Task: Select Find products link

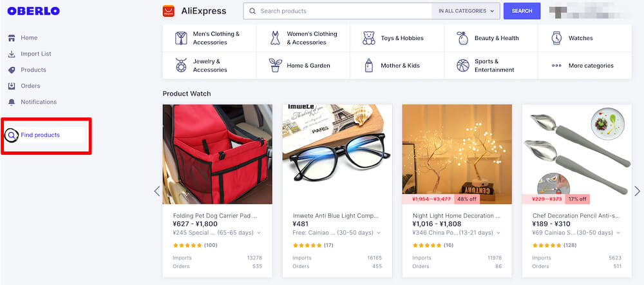Action: [x=40, y=135]
